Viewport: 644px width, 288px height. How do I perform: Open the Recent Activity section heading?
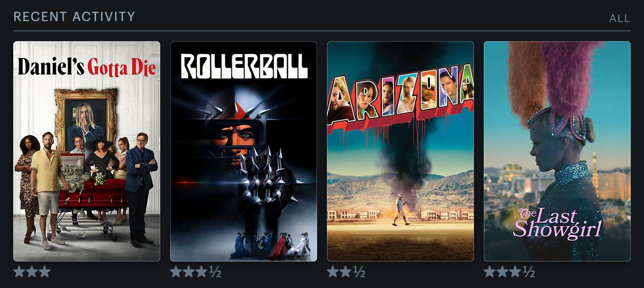coord(74,17)
